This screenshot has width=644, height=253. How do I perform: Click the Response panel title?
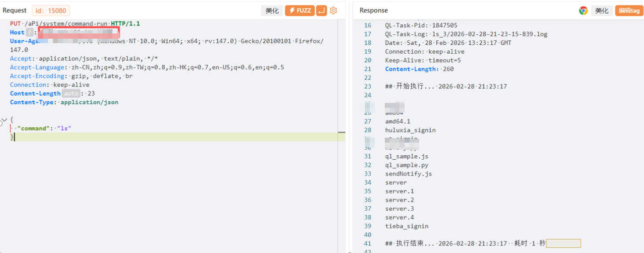(x=373, y=10)
